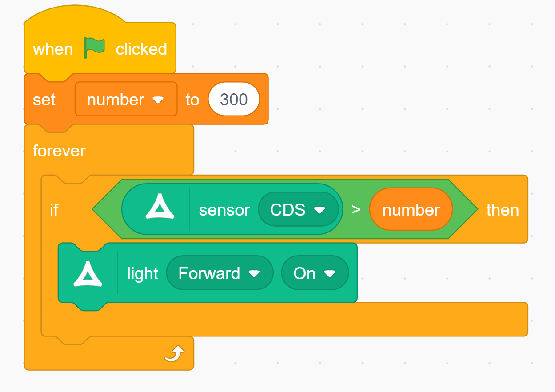Click the word "clicked" on the hat block
This screenshot has height=392, width=555.
point(141,49)
